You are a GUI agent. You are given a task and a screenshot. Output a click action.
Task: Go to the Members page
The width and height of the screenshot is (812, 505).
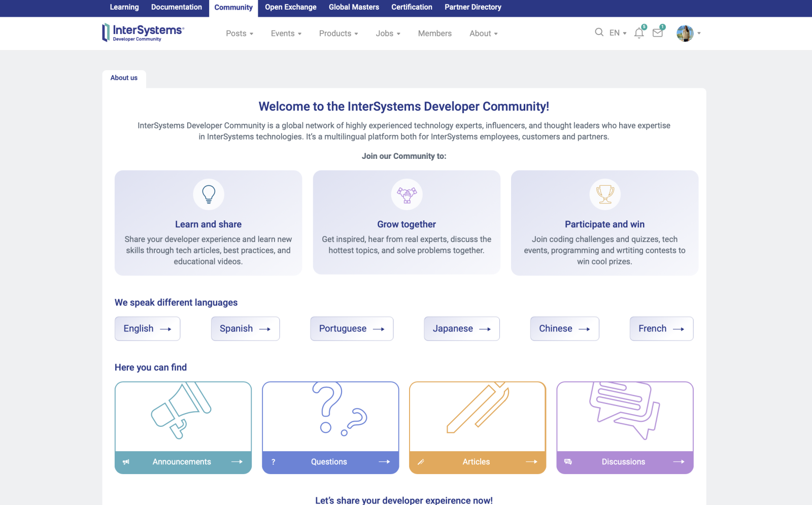click(435, 33)
